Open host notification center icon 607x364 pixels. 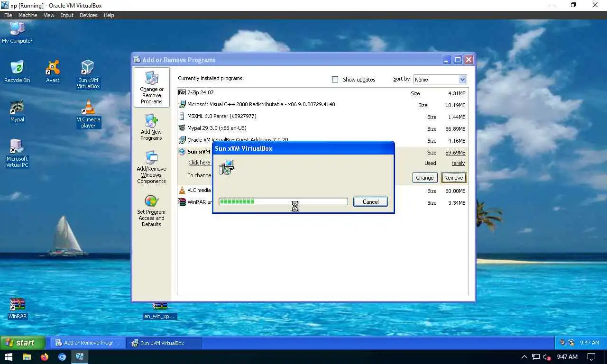[591, 357]
